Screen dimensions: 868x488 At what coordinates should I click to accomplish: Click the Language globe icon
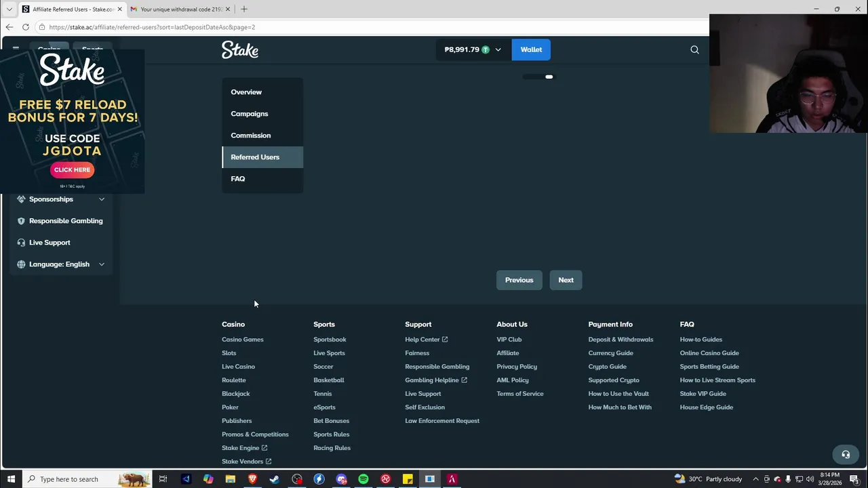21,264
